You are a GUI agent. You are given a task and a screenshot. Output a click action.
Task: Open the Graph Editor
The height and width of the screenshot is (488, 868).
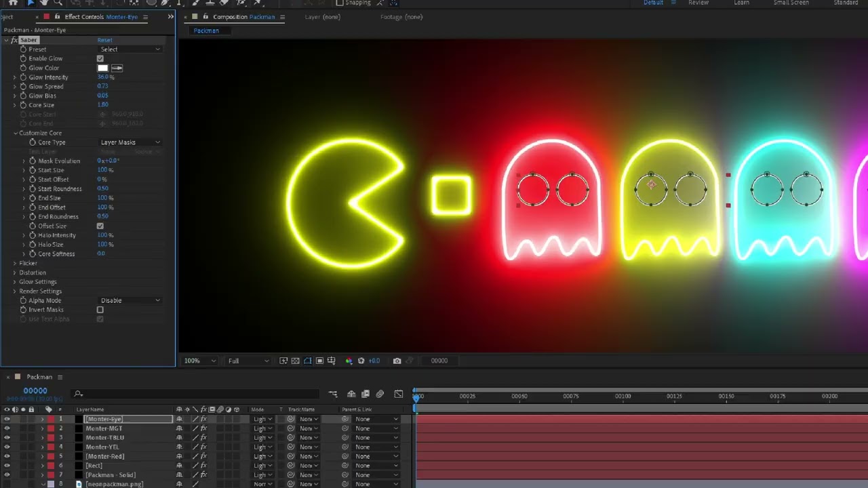pos(399,394)
